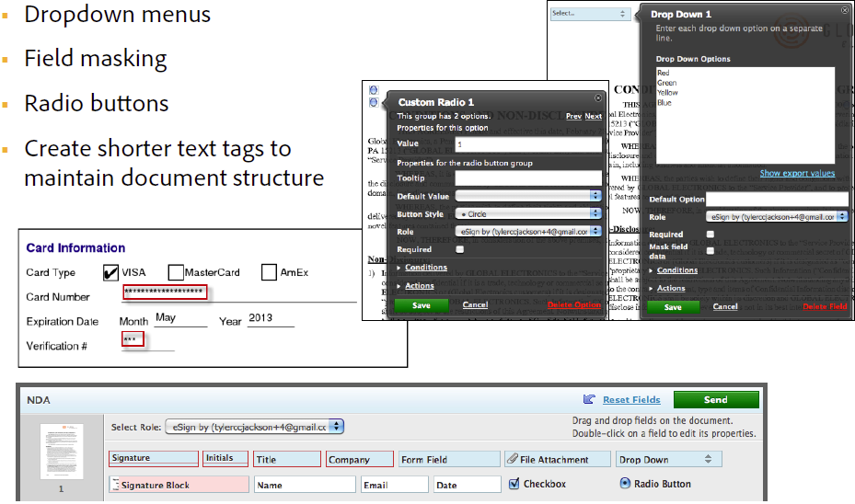Click the Tooltip input field

tap(528, 178)
